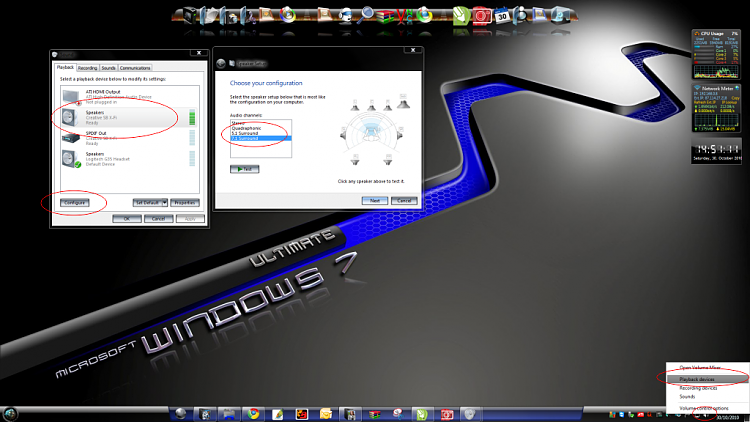Open the red camera taskbar icon
Viewport: 750px width, 422px height.
pyautogui.click(x=447, y=414)
